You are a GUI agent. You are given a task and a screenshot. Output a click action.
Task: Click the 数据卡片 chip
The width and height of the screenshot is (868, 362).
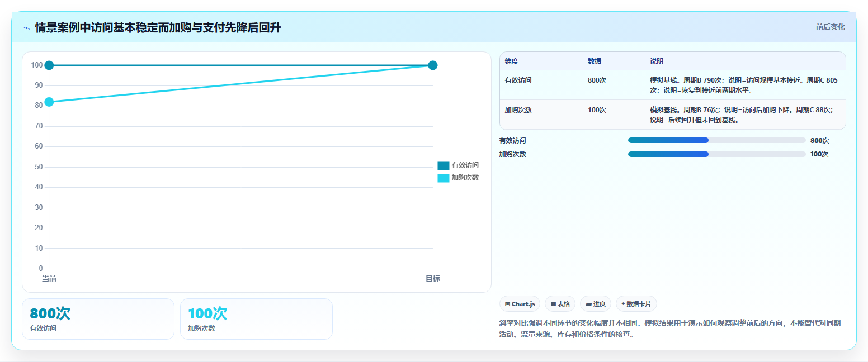(636, 304)
